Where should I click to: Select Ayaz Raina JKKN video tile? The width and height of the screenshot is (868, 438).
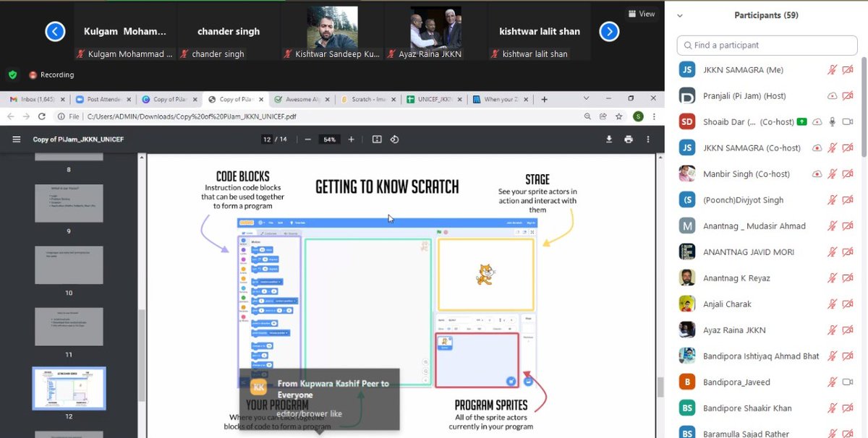[436, 32]
